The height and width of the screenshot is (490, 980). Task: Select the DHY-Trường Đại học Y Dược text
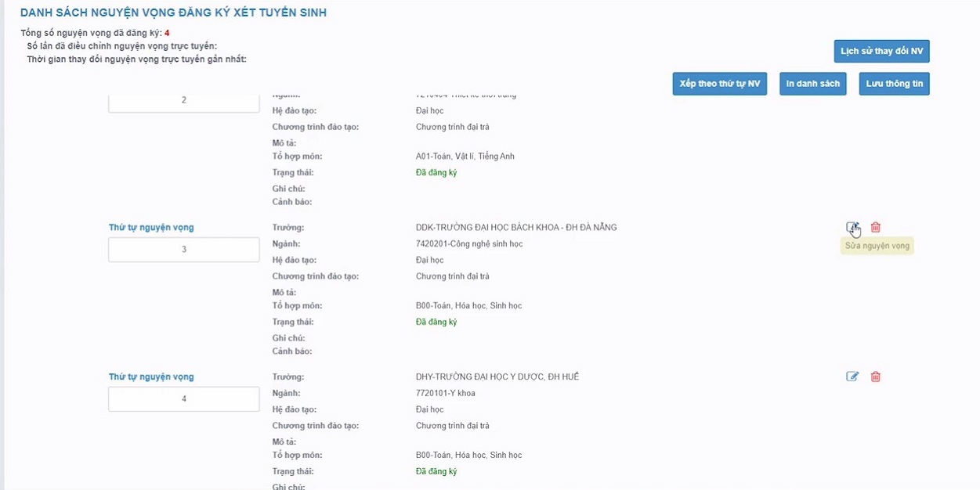click(497, 377)
